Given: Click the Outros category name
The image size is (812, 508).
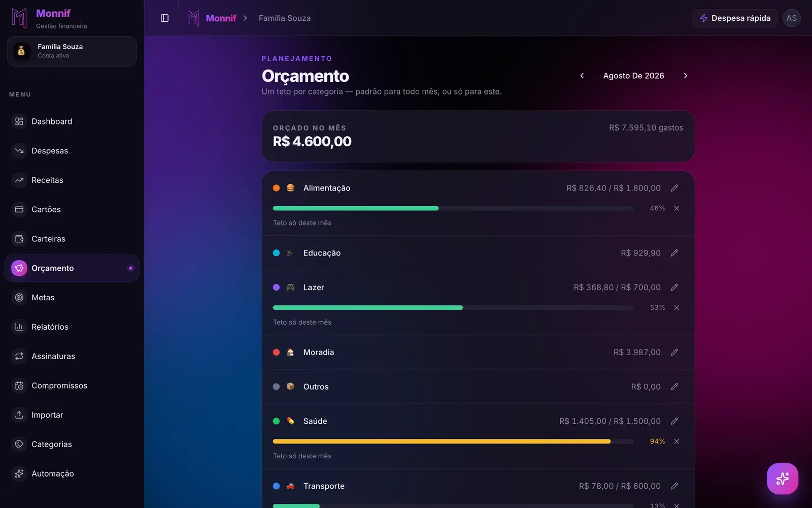Looking at the screenshot, I should coord(316,387).
